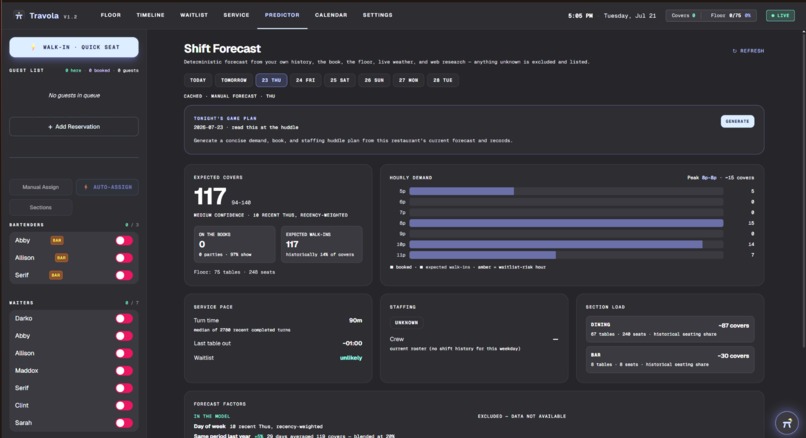Open the Floor tab
Image resolution: width=806 pixels, height=438 pixels.
111,15
